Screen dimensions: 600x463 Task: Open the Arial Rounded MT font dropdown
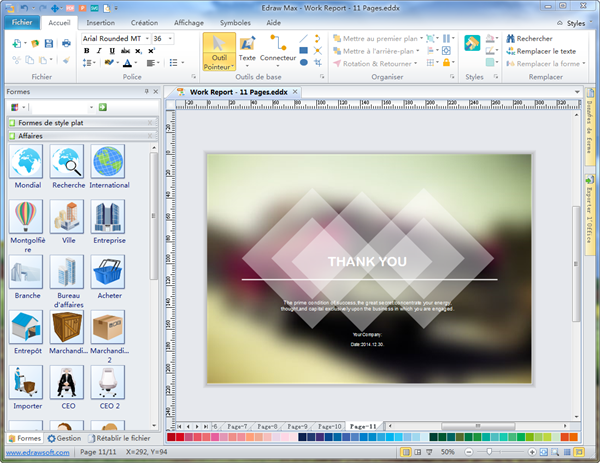click(145, 38)
